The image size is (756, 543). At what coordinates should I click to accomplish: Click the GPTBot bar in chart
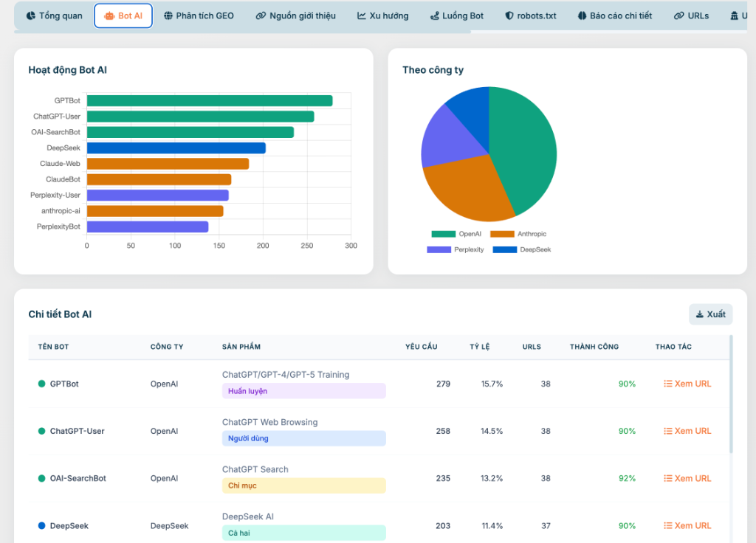(x=210, y=100)
